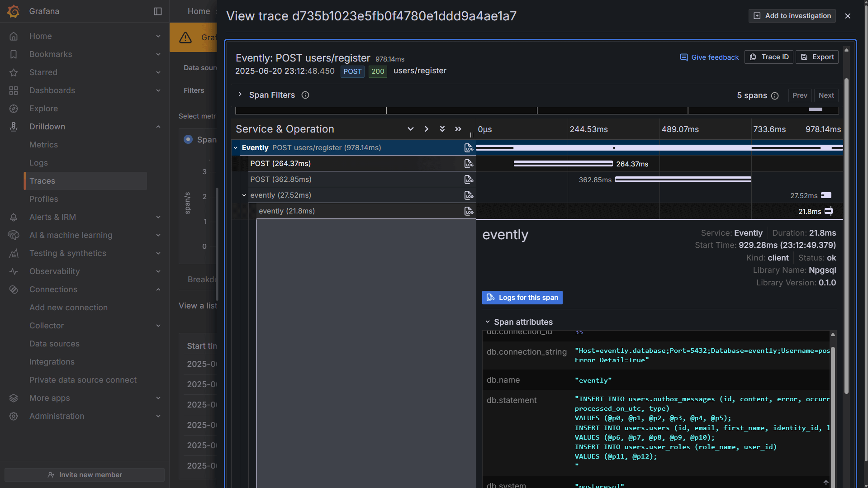Click the minimap timeline viewport selector

(815, 109)
